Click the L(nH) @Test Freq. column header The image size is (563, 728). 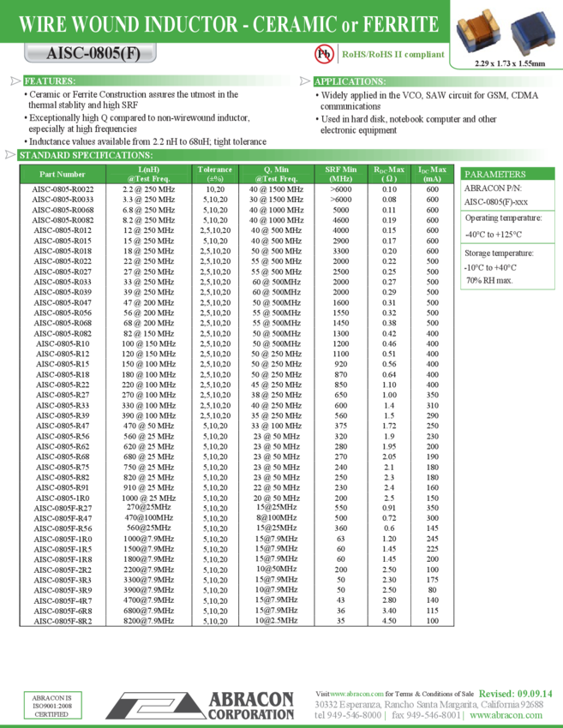coord(148,174)
